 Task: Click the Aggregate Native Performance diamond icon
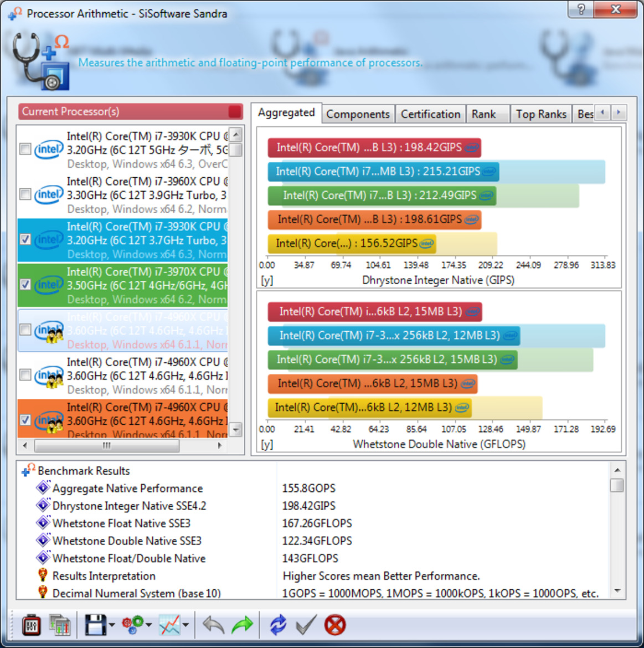click(x=43, y=487)
